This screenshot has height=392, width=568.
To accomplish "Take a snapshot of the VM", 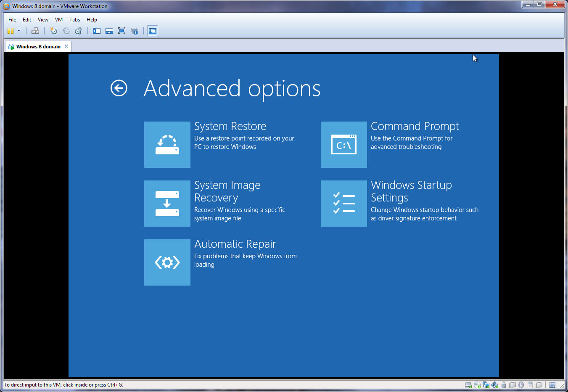I will click(53, 31).
